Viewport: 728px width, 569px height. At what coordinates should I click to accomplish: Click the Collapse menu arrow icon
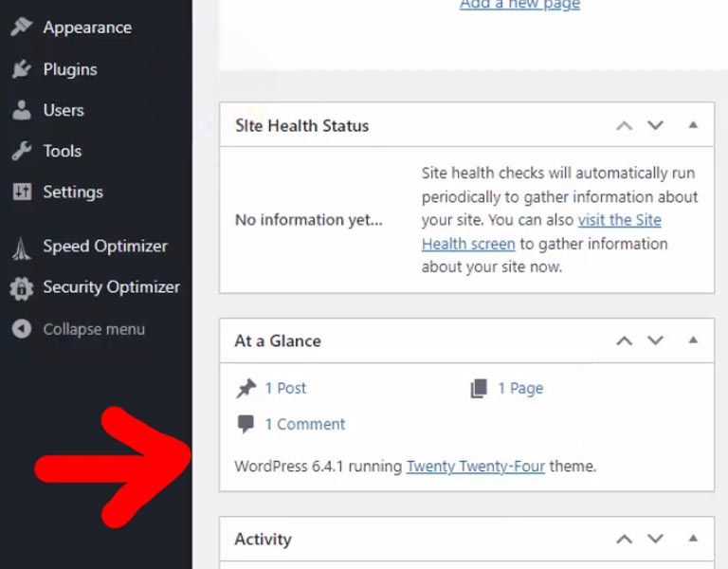22,329
